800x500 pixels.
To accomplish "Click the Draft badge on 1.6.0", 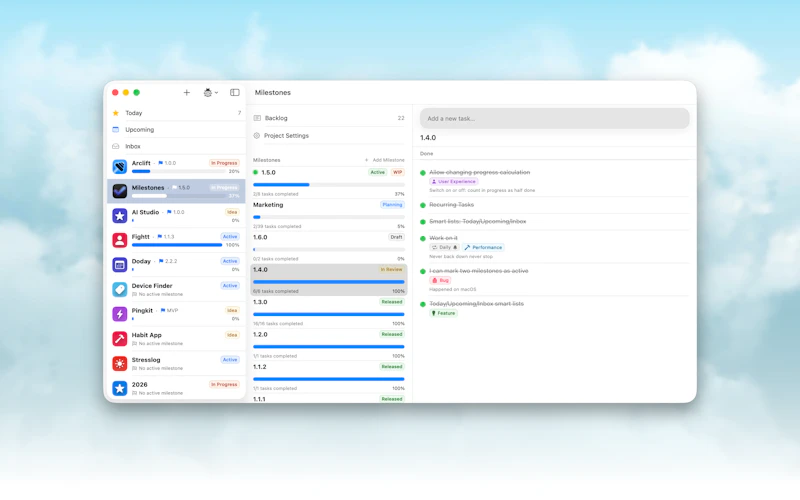I will (396, 237).
